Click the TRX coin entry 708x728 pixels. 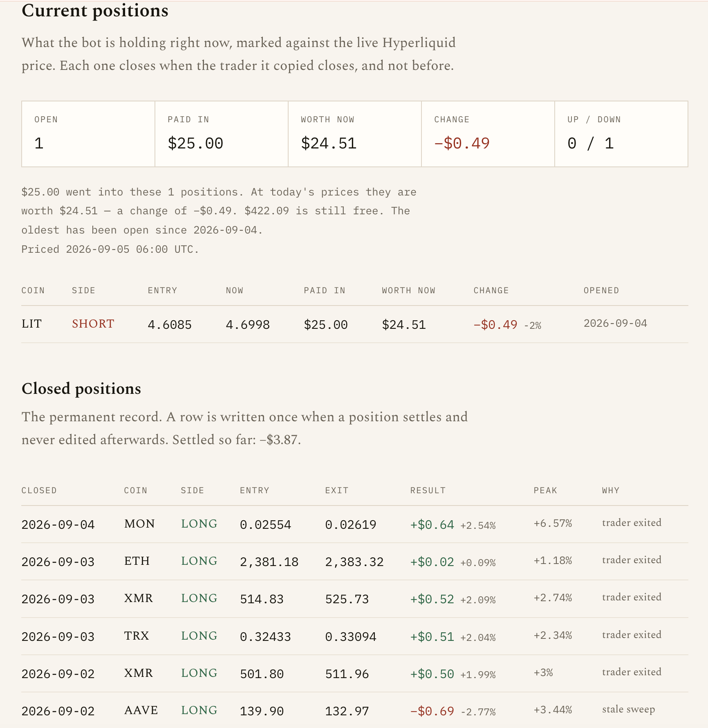[x=137, y=636]
